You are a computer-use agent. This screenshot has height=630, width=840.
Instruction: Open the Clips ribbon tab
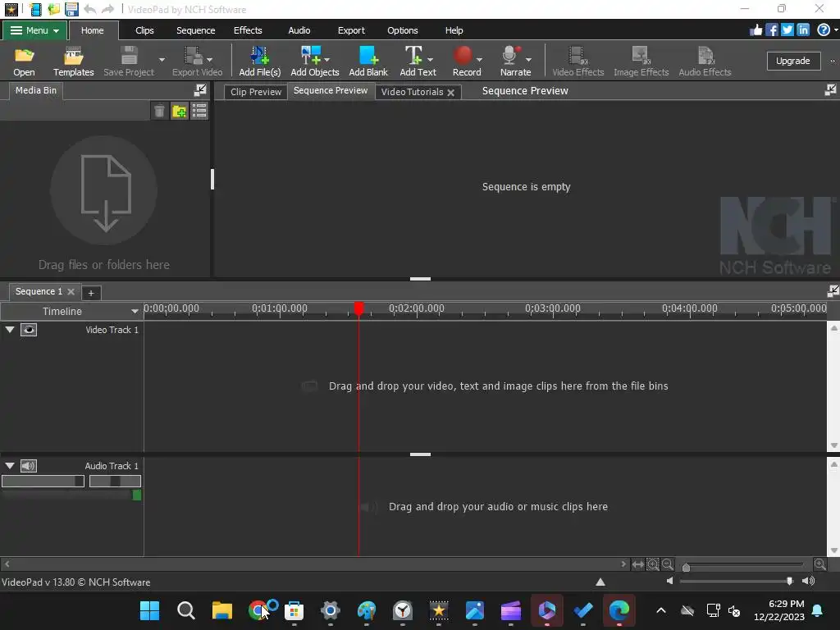click(144, 30)
